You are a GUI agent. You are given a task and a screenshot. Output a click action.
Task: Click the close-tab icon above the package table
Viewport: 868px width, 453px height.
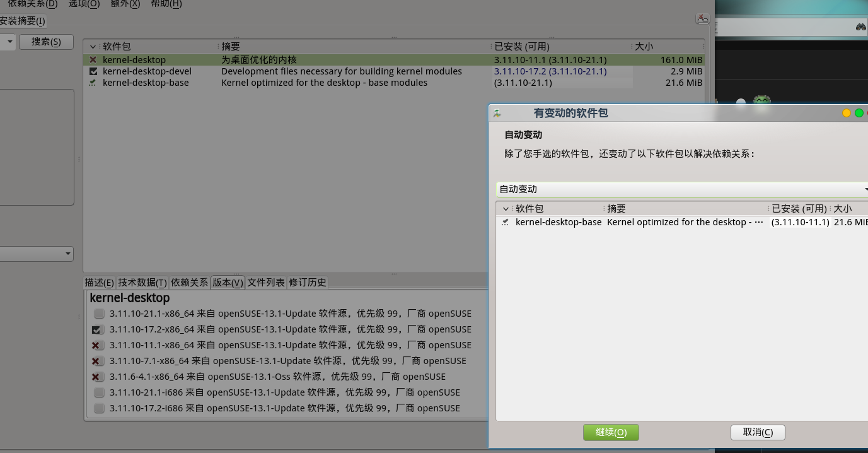pos(702,19)
